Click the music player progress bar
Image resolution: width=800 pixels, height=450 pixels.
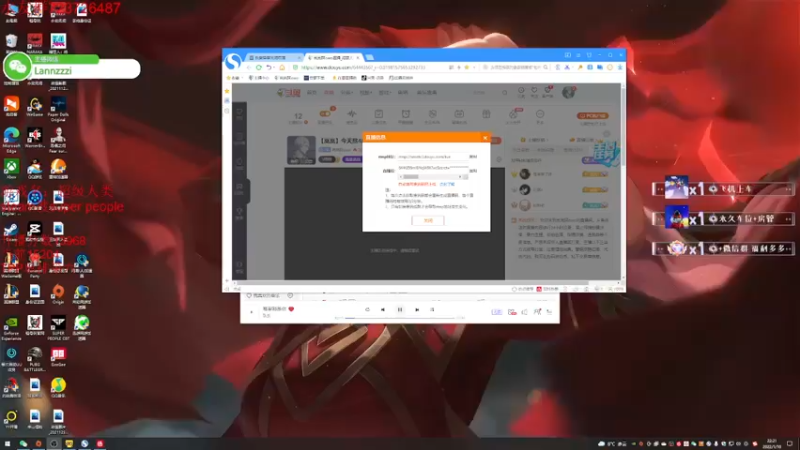(399, 318)
